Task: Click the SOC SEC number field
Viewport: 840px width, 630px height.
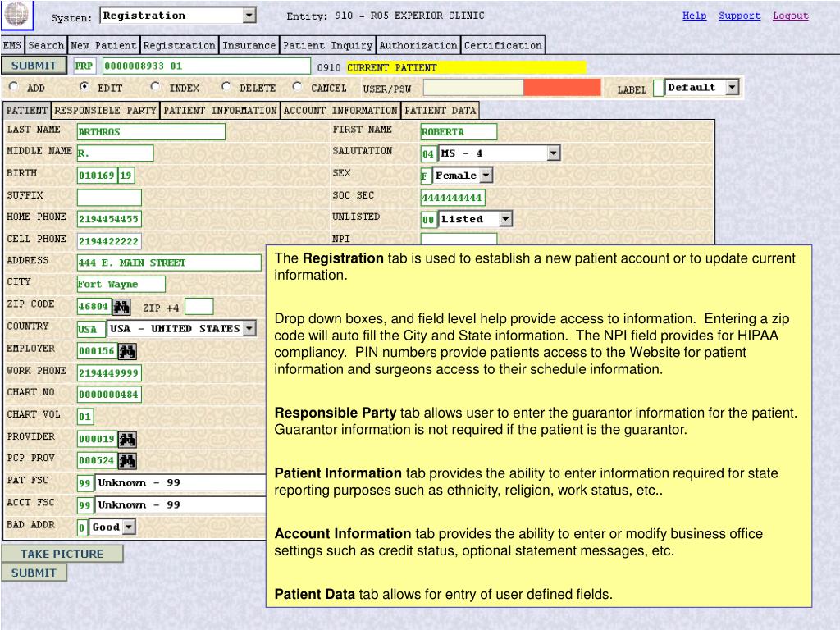Action: 453,197
